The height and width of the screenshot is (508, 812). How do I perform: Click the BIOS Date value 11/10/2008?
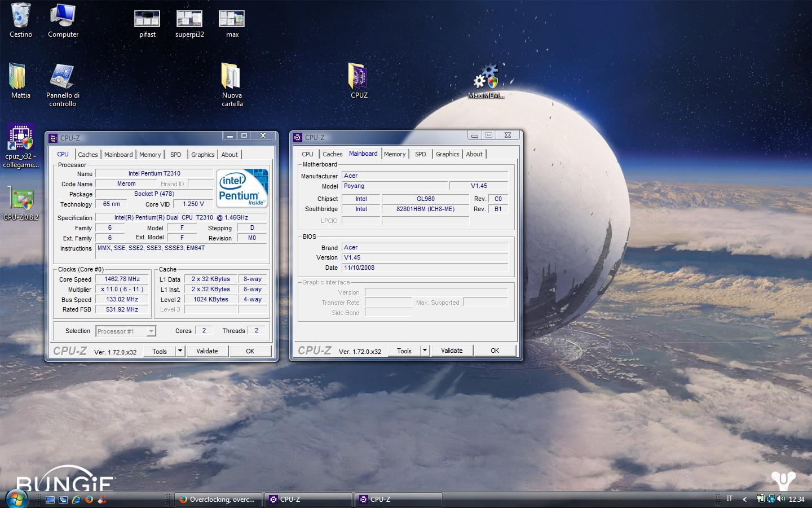click(425, 268)
